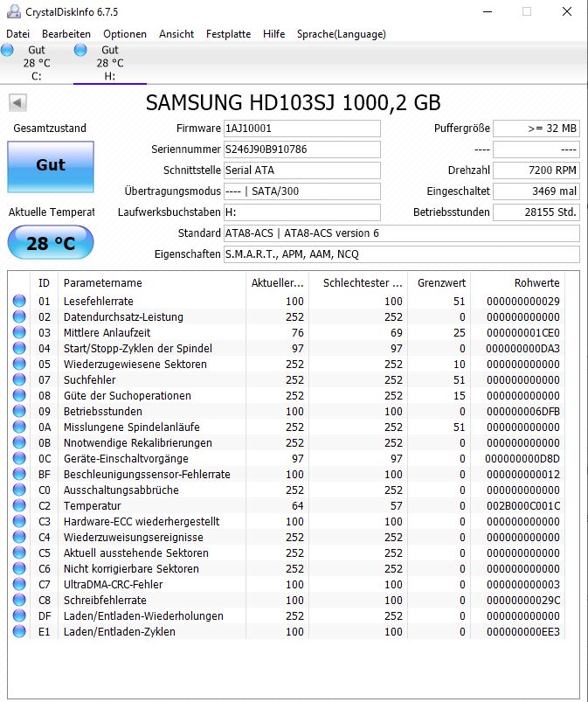
Task: Click raw value 000000000EE3
Action: [x=523, y=632]
